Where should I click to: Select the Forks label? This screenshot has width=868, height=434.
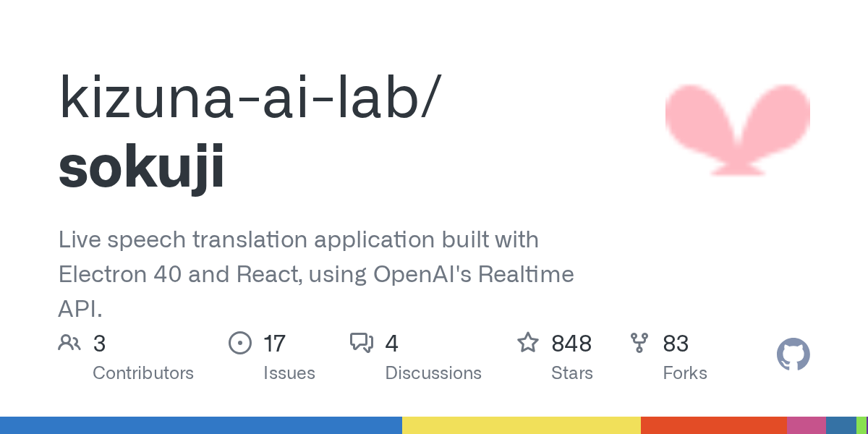click(685, 373)
